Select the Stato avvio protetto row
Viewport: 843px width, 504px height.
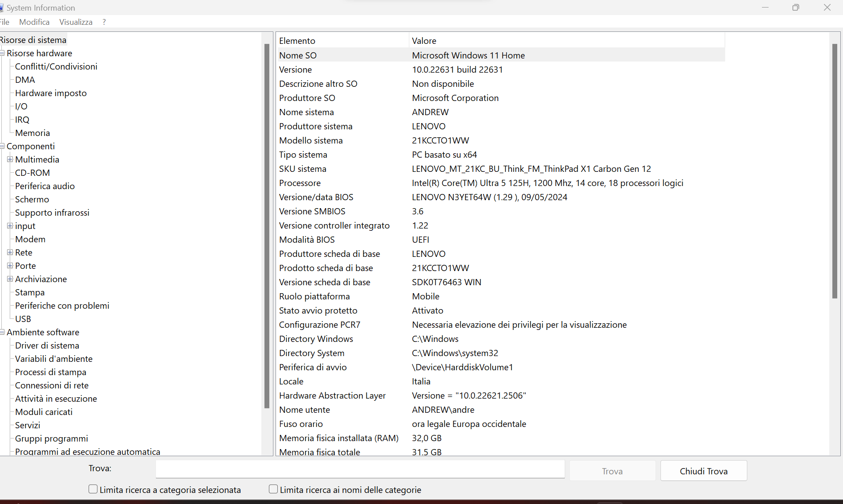(x=501, y=310)
